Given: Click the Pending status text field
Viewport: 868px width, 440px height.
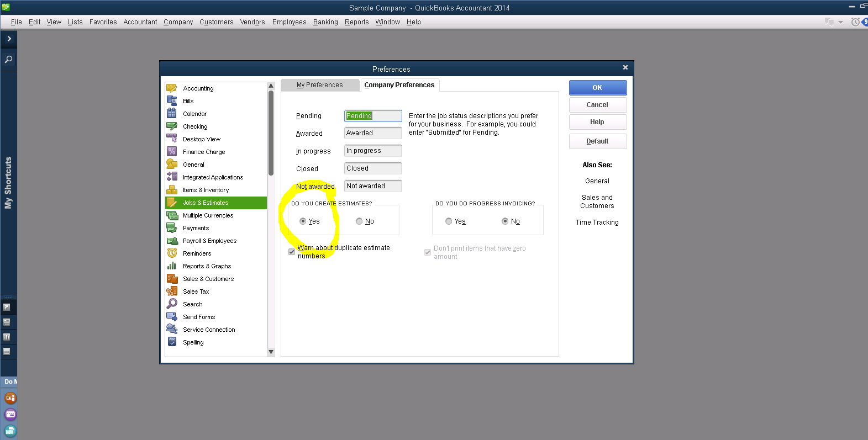Looking at the screenshot, I should pos(373,116).
